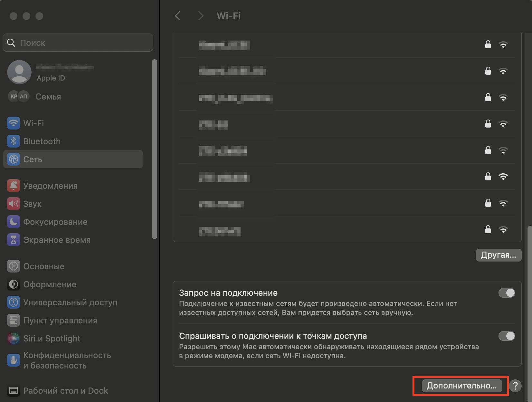
Task: Go back with the left chevron
Action: click(x=177, y=16)
